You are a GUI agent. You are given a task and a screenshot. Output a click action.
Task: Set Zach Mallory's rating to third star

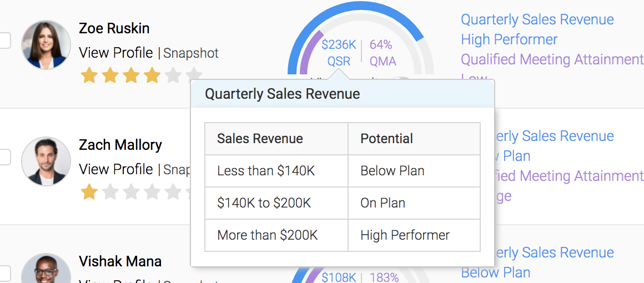131,192
